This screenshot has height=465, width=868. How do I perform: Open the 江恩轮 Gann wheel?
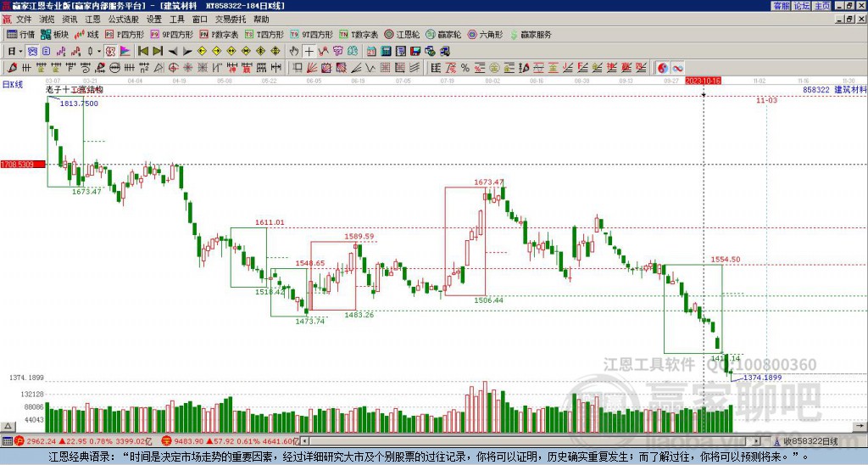(402, 34)
